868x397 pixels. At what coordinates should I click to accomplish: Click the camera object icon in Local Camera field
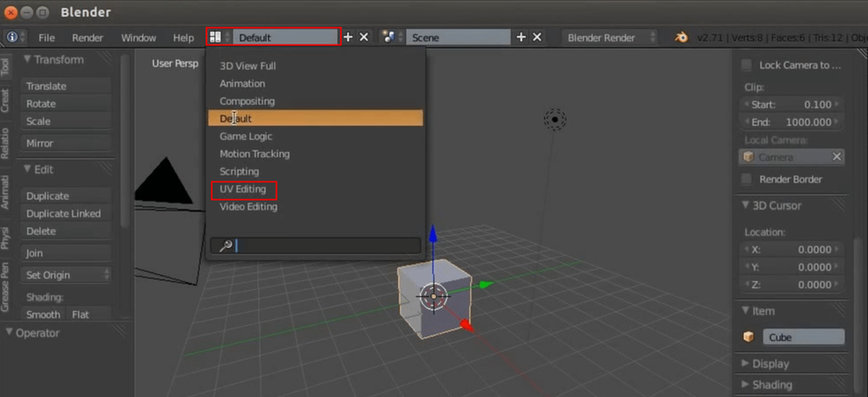click(x=749, y=156)
